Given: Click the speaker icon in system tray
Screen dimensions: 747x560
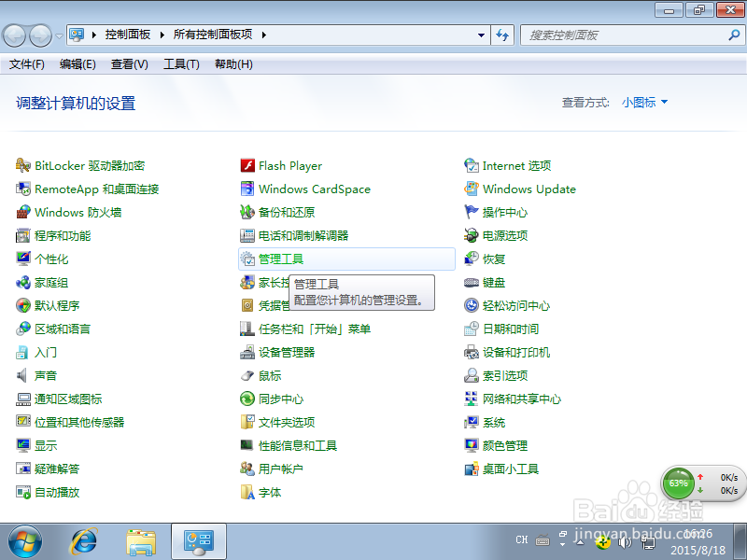Looking at the screenshot, I should [624, 541].
